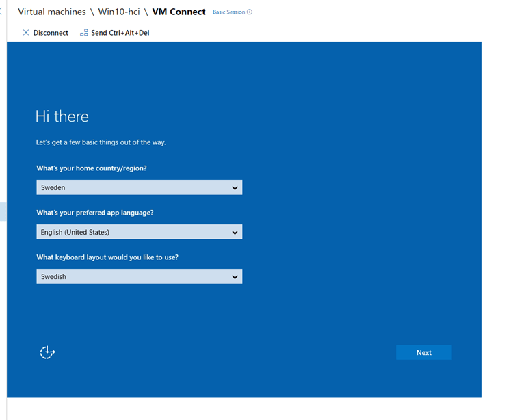The image size is (513, 420).
Task: Select the VM Connect breadcrumb item
Action: (179, 12)
